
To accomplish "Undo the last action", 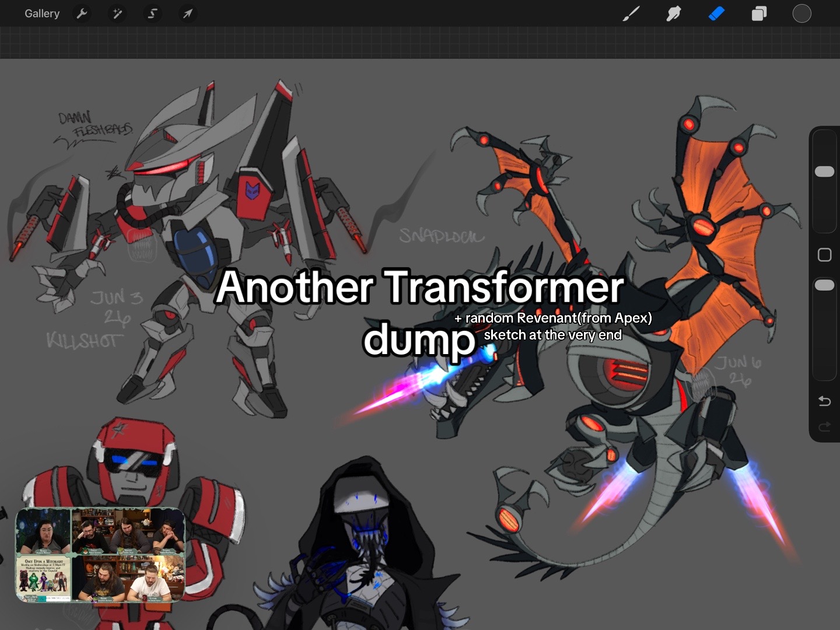I will click(824, 401).
